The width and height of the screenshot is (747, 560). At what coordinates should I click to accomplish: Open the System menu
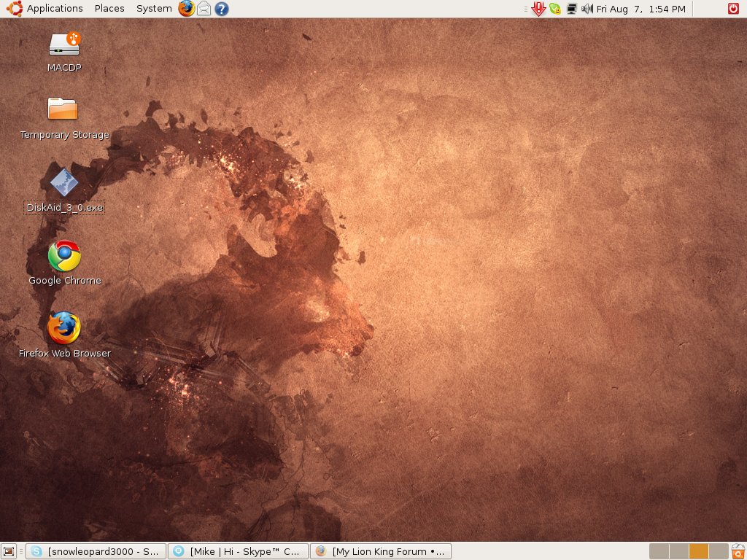[154, 9]
